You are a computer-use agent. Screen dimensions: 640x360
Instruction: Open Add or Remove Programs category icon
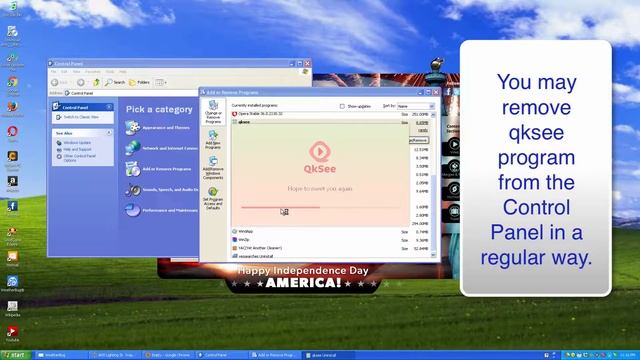(133, 169)
